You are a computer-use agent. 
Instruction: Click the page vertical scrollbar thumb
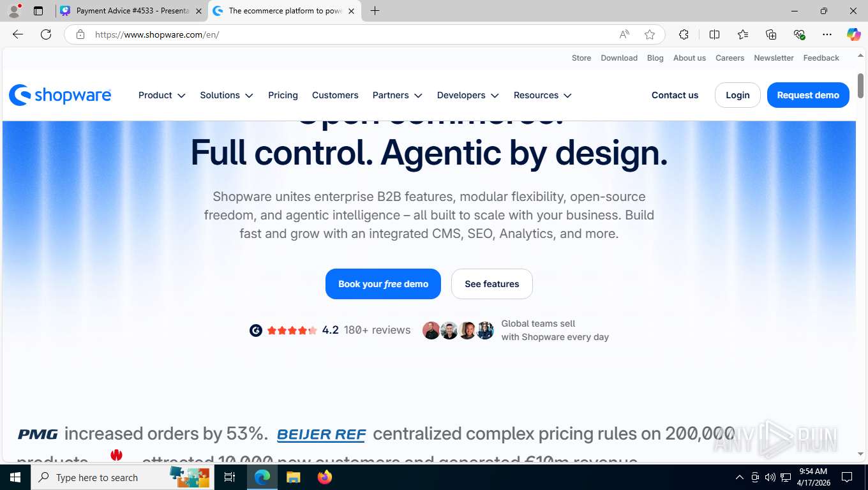860,85
